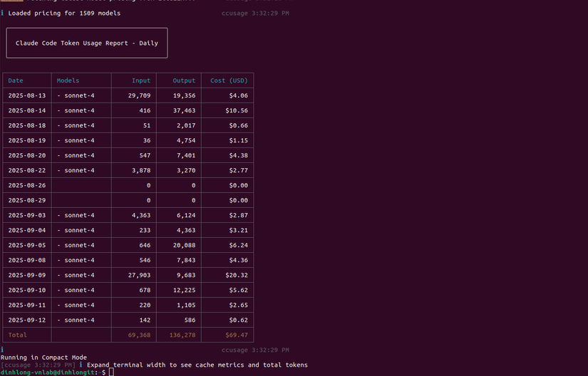The height and width of the screenshot is (376, 588).
Task: Click the date cell 2025-08-19
Action: coord(27,140)
